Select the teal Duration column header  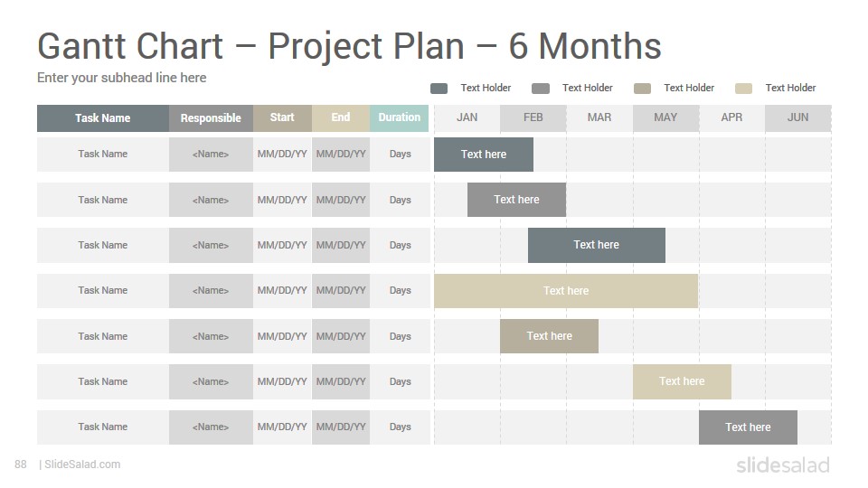coord(399,117)
